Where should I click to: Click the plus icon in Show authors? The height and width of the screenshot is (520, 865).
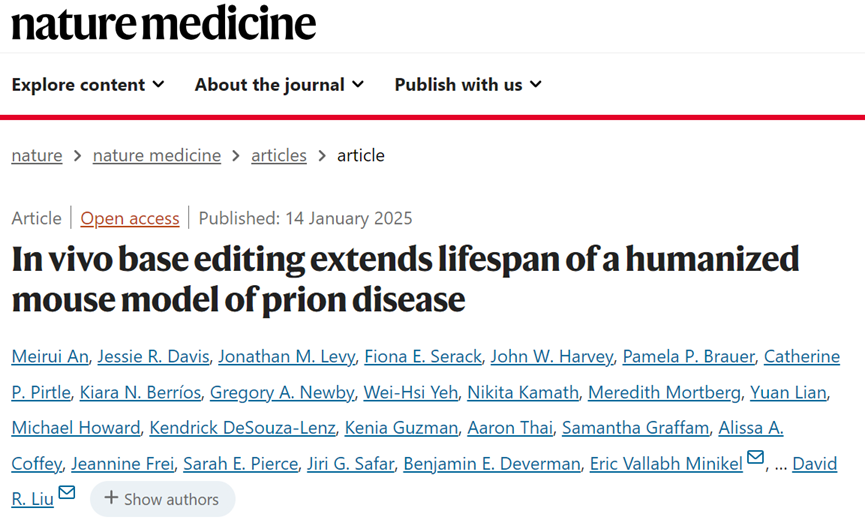pos(111,497)
